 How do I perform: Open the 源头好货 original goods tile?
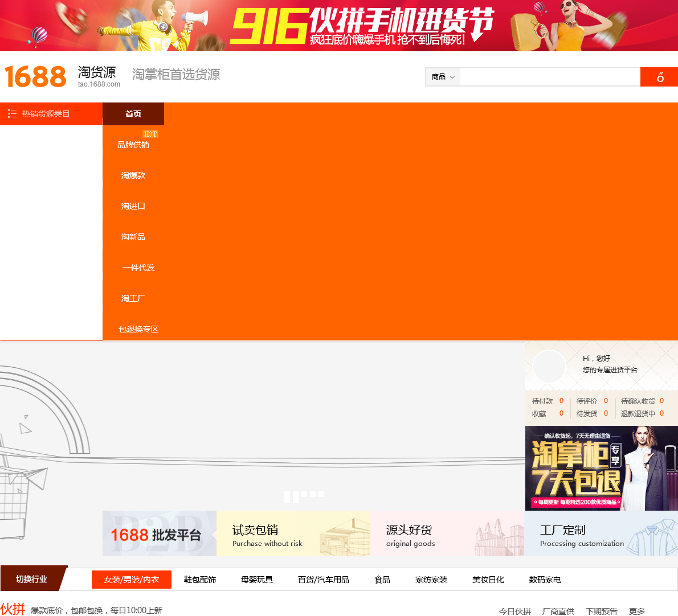tap(447, 533)
